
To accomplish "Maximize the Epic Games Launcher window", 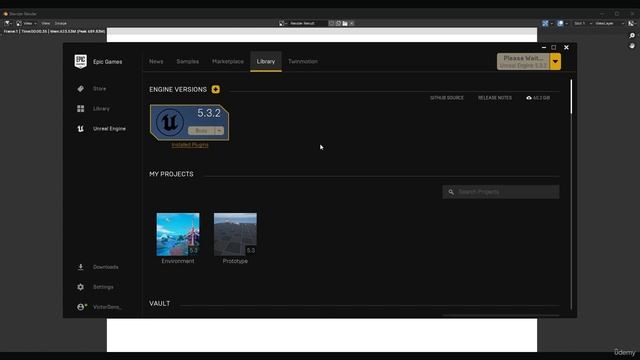I will click(554, 47).
